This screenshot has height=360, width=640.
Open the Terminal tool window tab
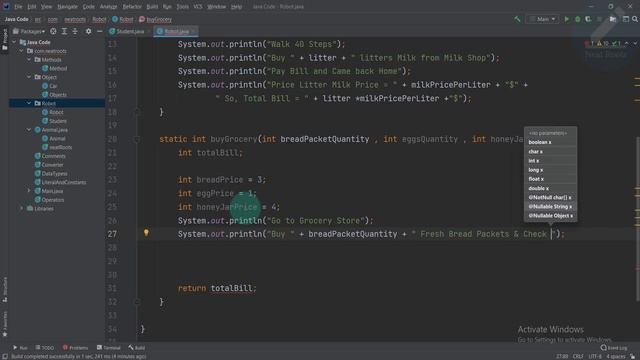(x=109, y=348)
